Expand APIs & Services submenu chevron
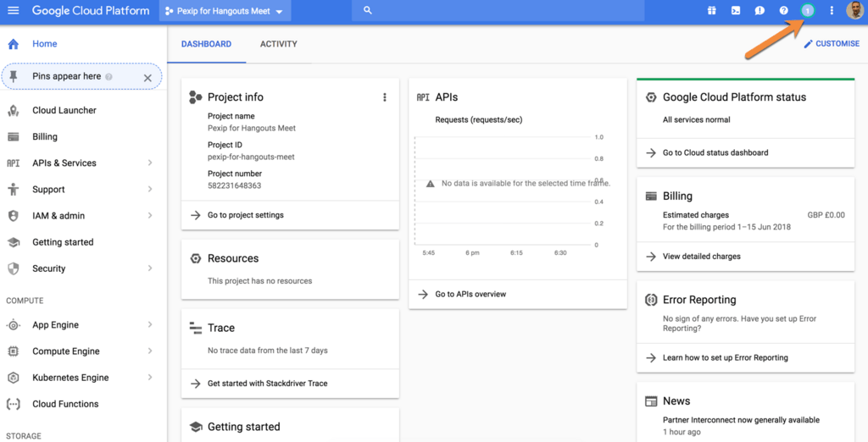 [x=150, y=163]
